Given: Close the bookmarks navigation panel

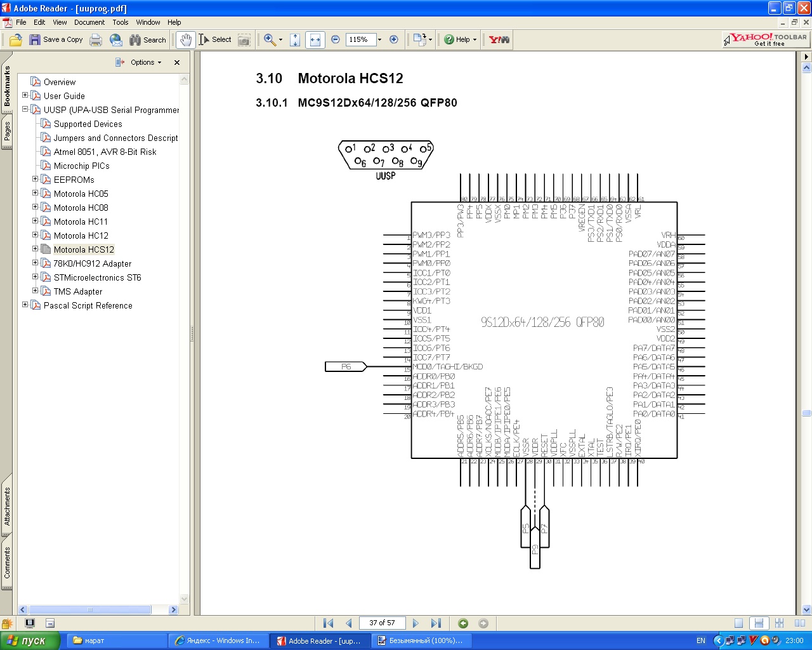Looking at the screenshot, I should (x=177, y=62).
